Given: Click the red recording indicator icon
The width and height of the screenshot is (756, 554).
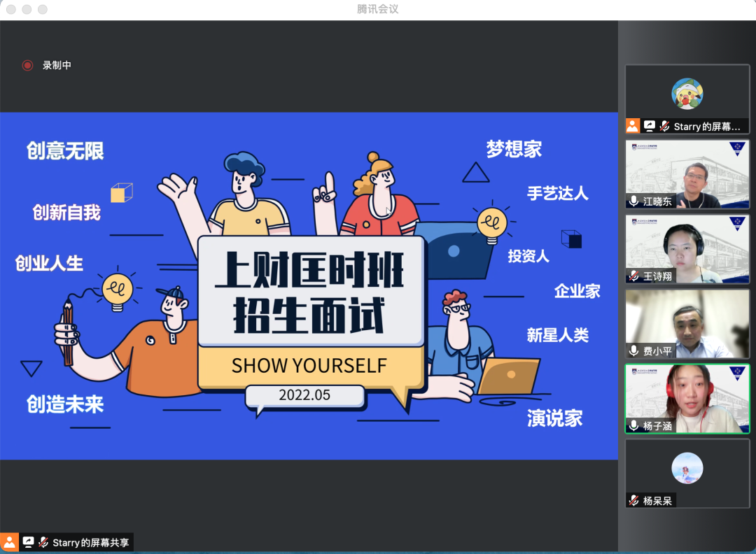Looking at the screenshot, I should [x=27, y=65].
